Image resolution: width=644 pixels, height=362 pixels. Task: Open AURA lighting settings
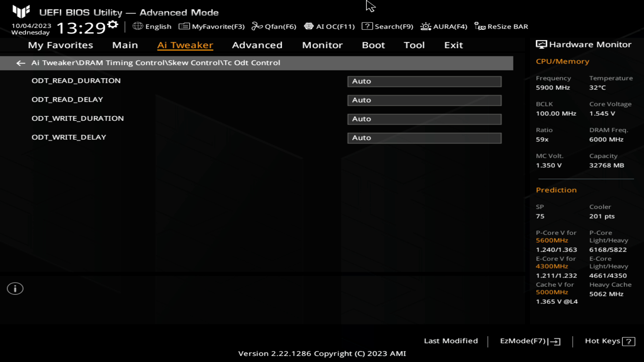pyautogui.click(x=444, y=26)
